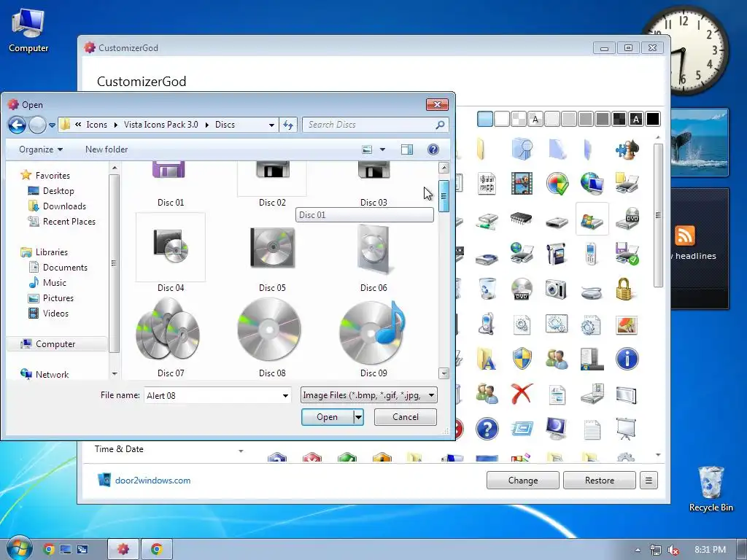Select the puzzle and chess piece icon

tap(627, 149)
